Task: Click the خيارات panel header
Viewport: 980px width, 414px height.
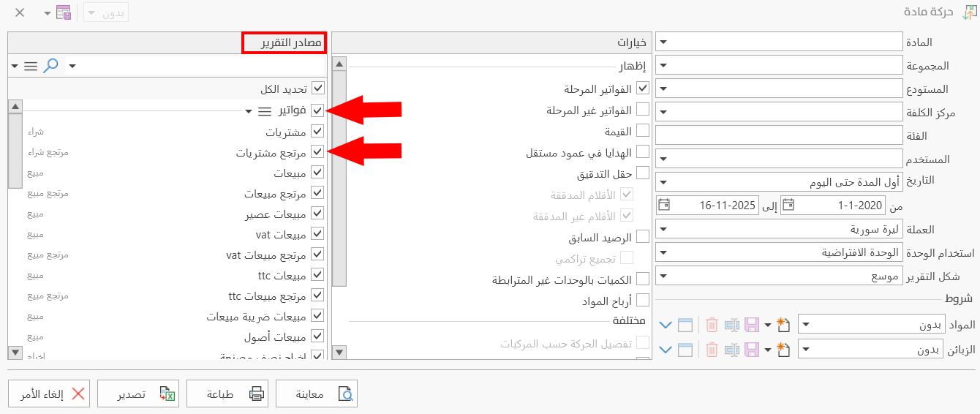Action: (x=491, y=42)
